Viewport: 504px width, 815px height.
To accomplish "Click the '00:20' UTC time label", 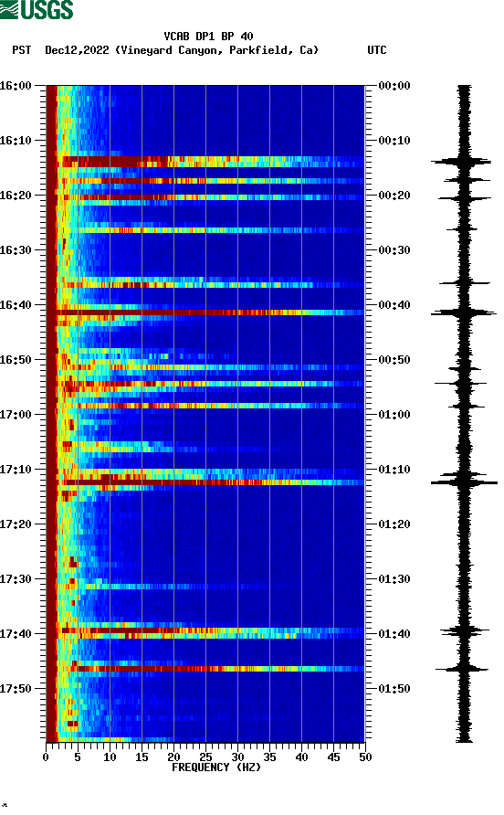I will 394,196.
